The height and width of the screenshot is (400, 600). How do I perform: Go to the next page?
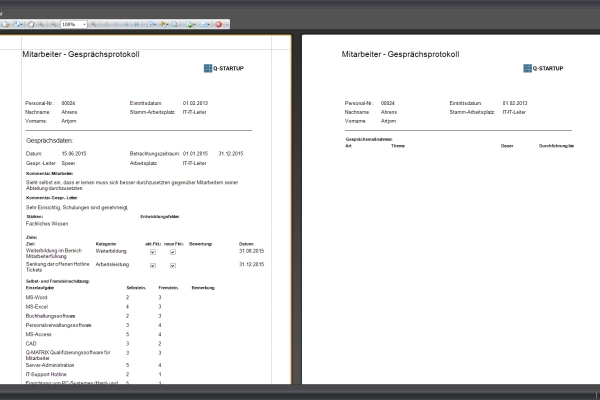[127, 24]
